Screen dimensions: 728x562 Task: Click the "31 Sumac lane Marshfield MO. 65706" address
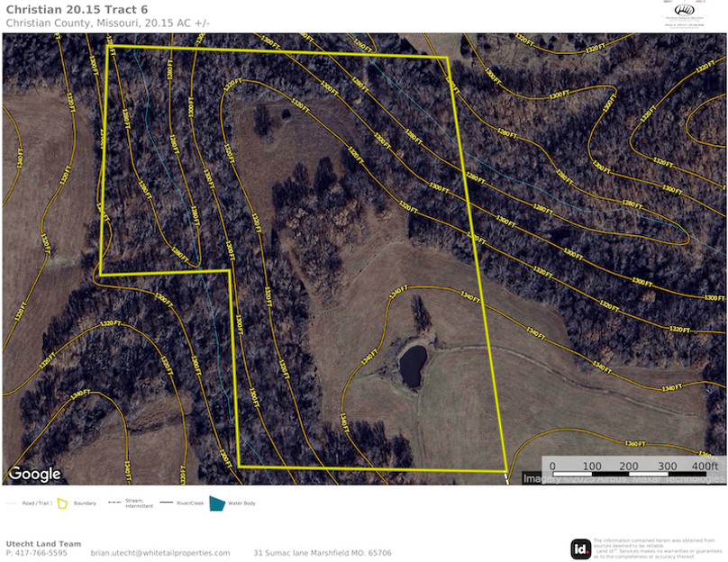[x=323, y=553]
